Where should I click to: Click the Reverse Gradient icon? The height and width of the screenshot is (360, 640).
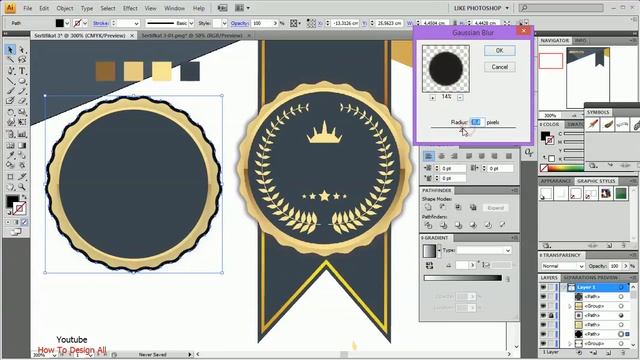429,265
